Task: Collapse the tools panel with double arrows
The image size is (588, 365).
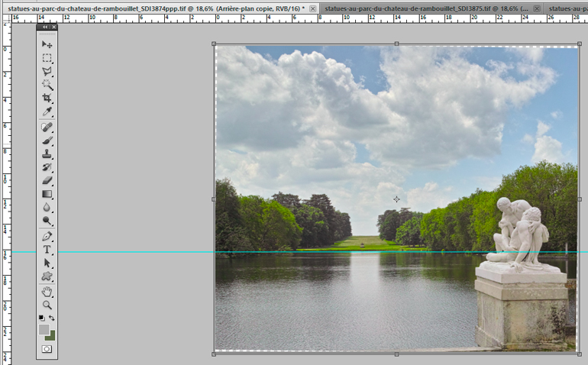Action: [45, 27]
